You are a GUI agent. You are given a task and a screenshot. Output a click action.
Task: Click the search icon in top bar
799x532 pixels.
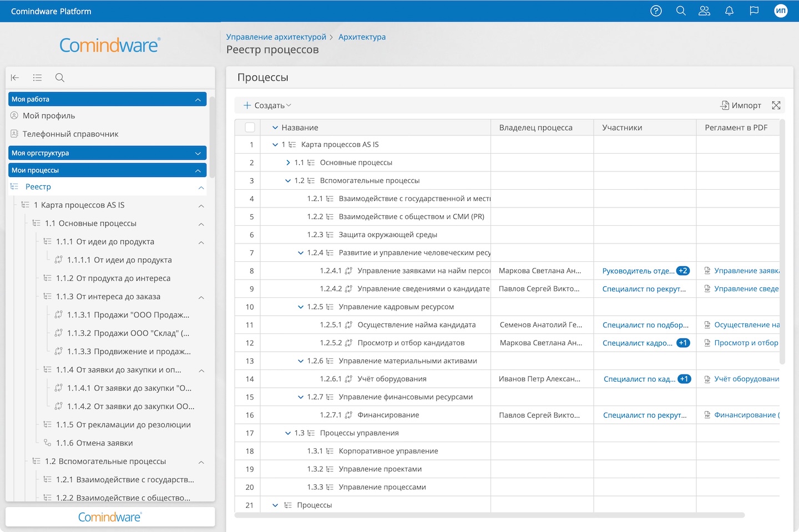coord(681,11)
